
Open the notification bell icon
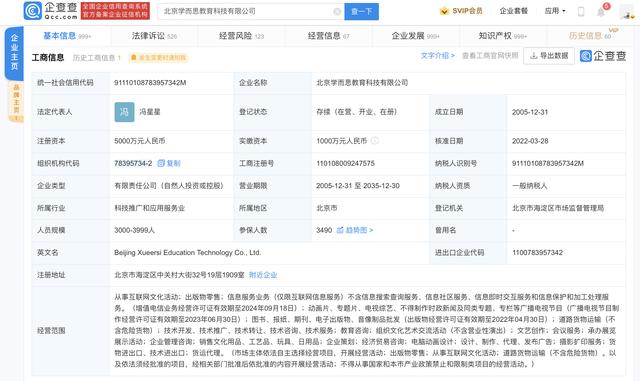click(x=601, y=11)
